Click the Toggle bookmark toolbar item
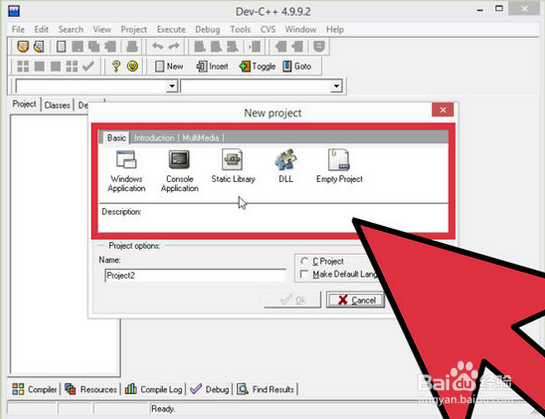The width and height of the screenshot is (545, 419). 257,66
